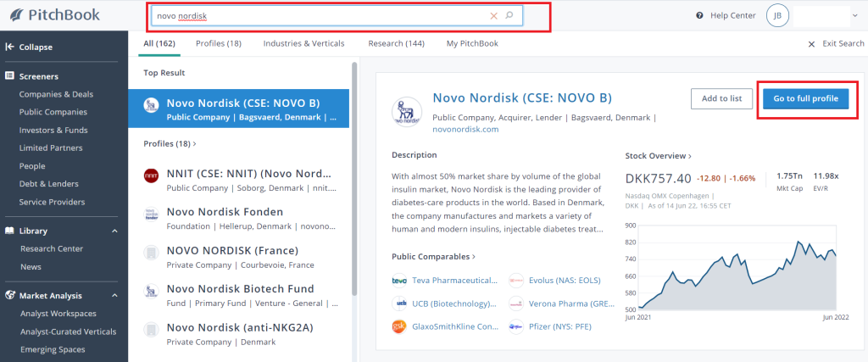Open the Research (144) tab
The height and width of the screenshot is (362, 868).
397,43
